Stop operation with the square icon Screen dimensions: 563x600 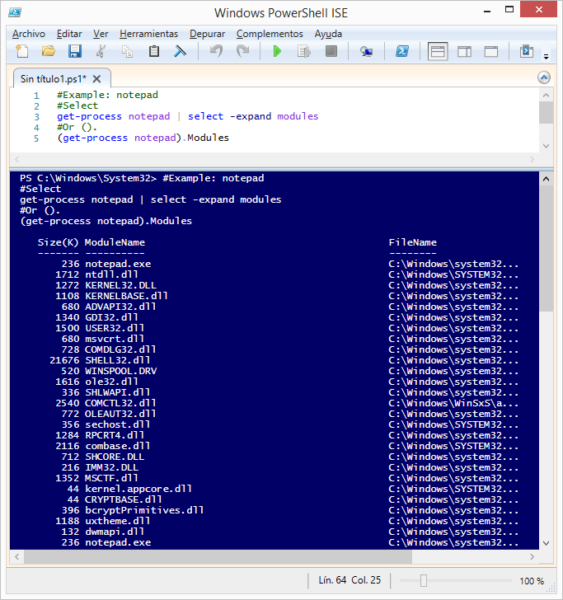click(x=331, y=51)
